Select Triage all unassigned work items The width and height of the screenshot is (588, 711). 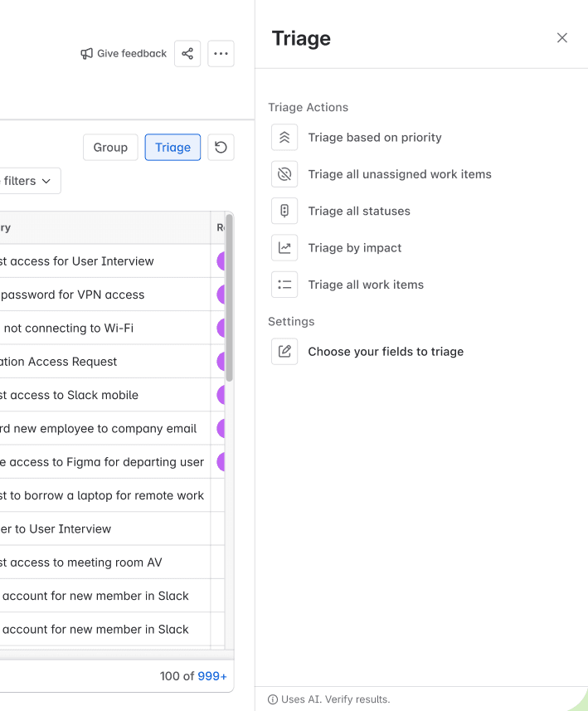[400, 174]
